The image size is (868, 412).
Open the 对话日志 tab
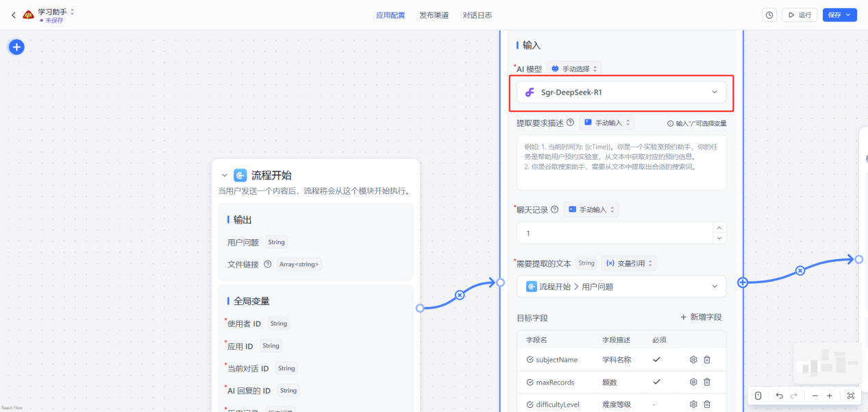[477, 15]
